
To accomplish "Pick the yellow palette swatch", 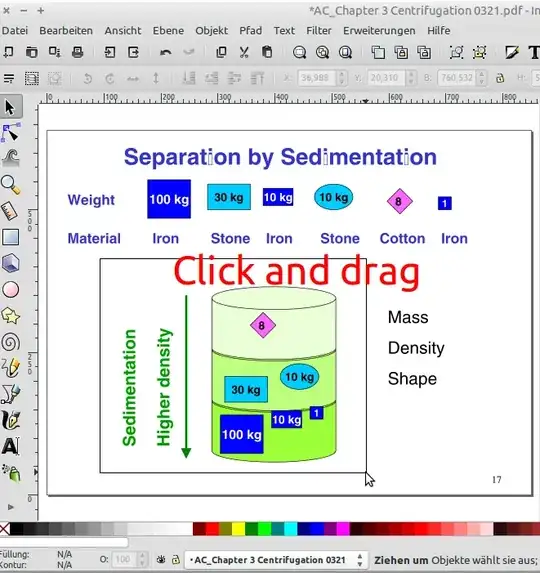I will click(x=238, y=529).
